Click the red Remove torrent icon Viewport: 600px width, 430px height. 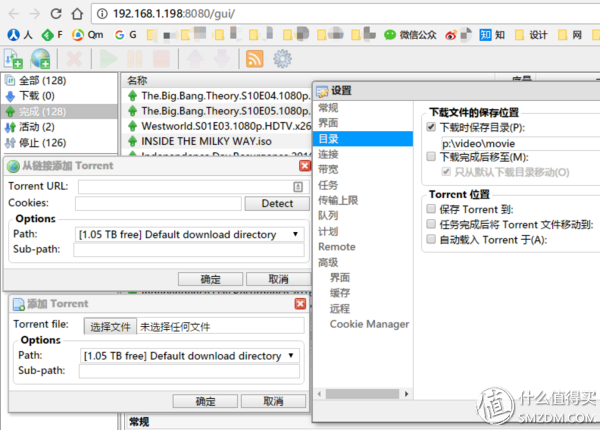[x=74, y=59]
